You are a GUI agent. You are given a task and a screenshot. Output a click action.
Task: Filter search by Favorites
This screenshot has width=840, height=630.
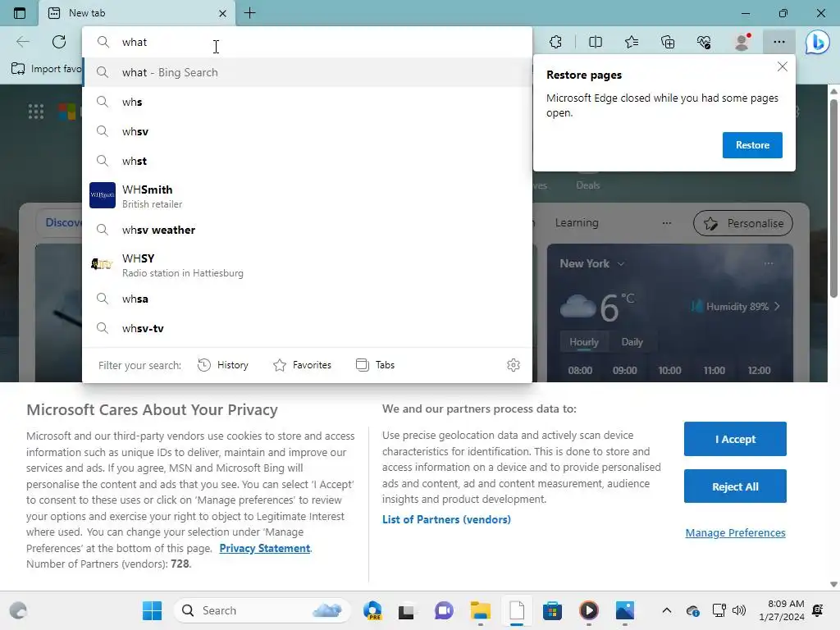click(302, 365)
